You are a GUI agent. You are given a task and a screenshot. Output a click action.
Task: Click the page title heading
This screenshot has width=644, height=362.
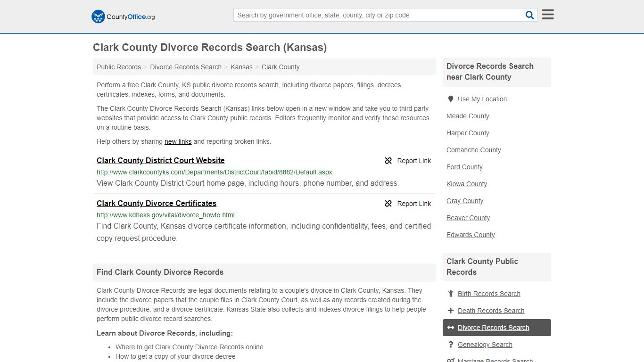pyautogui.click(x=210, y=47)
